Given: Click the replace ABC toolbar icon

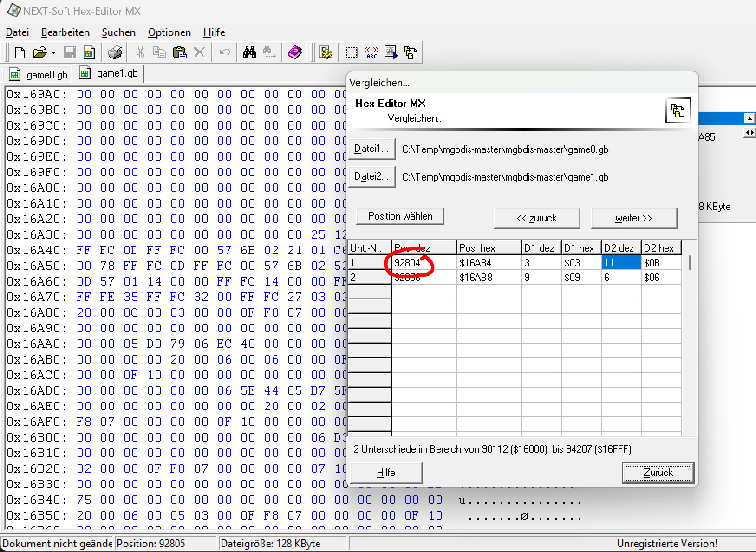Looking at the screenshot, I should (371, 53).
